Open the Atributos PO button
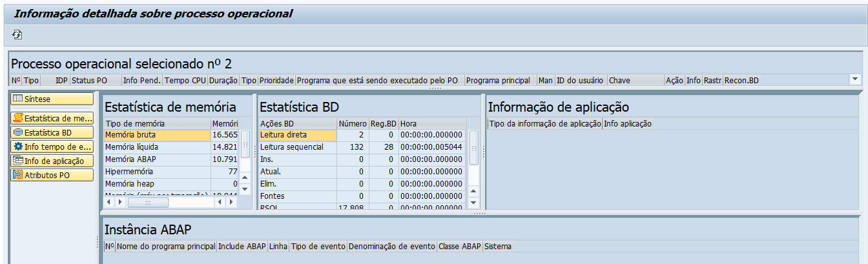The image size is (868, 264). (x=52, y=175)
